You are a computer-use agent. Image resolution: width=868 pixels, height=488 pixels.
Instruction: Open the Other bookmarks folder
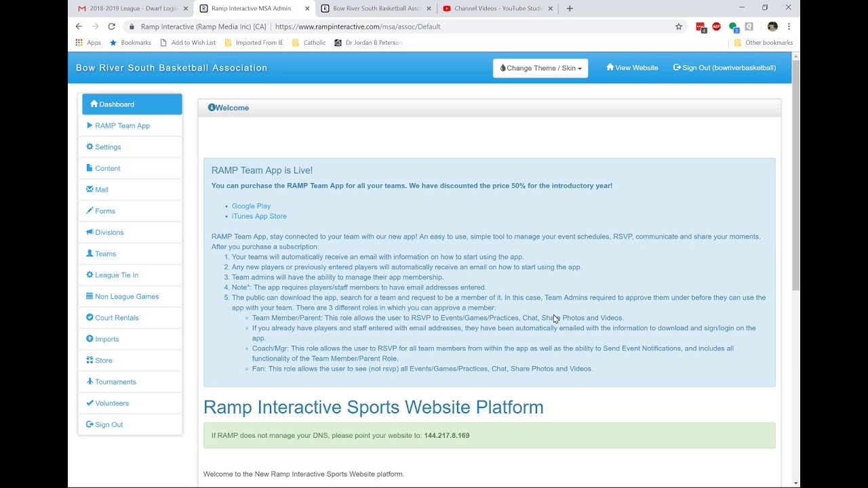(x=764, y=43)
